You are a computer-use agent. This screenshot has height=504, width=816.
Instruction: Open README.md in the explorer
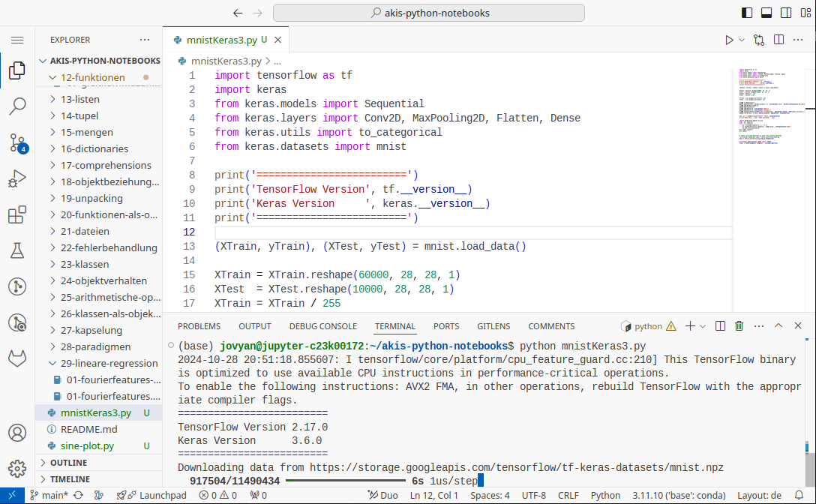click(88, 429)
